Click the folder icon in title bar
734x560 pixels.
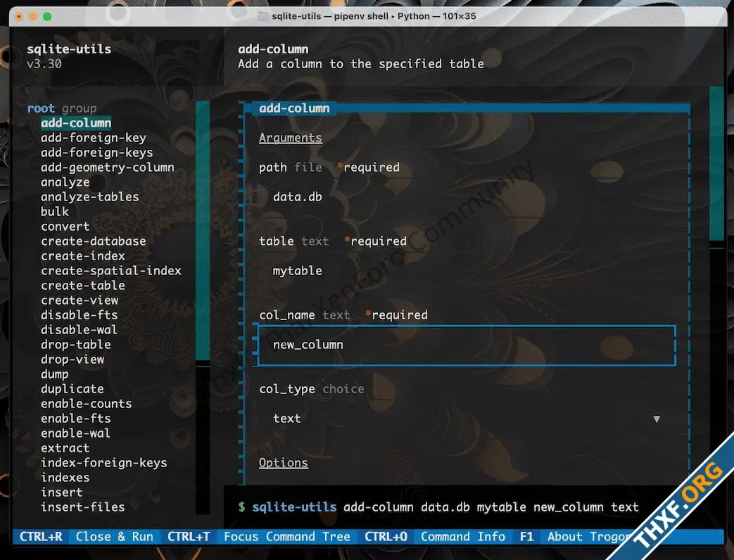(x=263, y=16)
